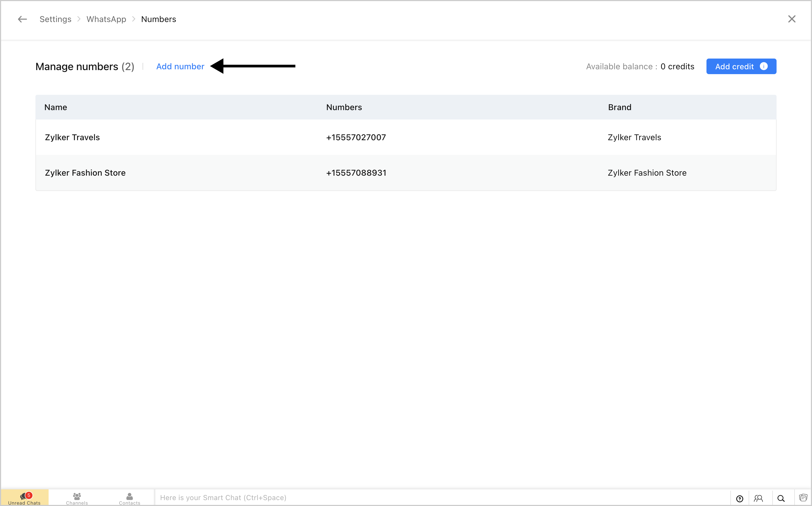Image resolution: width=812 pixels, height=506 pixels.
Task: Open the Contacts icon in bottom bar
Action: (129, 498)
